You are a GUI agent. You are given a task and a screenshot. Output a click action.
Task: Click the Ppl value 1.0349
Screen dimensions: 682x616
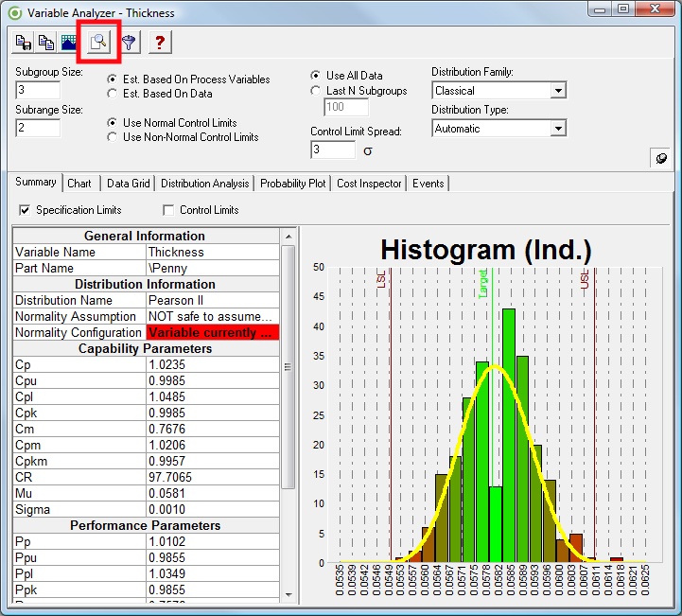point(213,573)
